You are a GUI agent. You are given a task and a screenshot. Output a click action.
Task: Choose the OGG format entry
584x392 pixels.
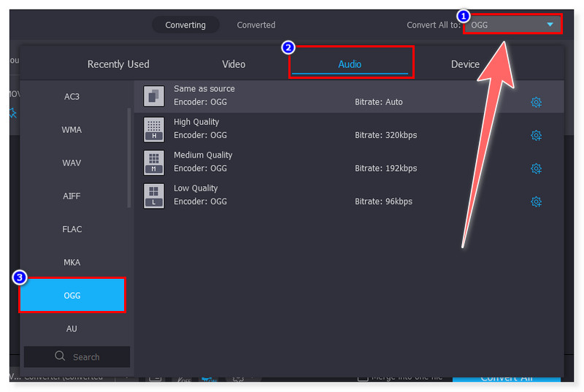click(x=72, y=296)
